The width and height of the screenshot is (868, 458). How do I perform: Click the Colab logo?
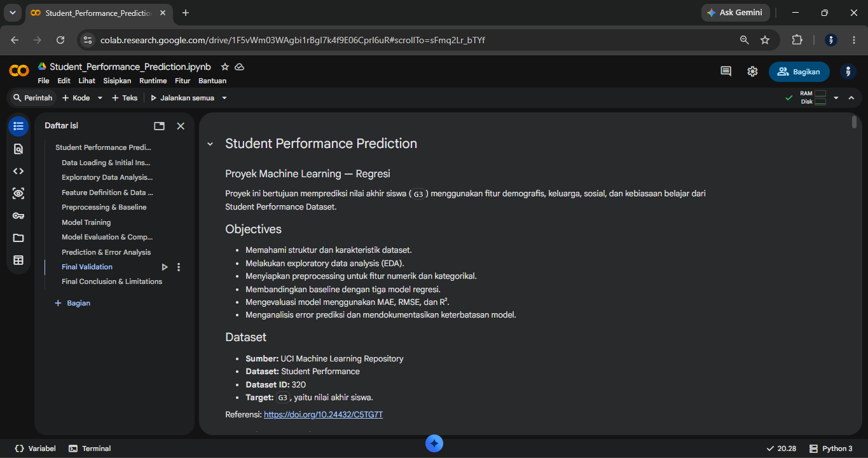[19, 71]
